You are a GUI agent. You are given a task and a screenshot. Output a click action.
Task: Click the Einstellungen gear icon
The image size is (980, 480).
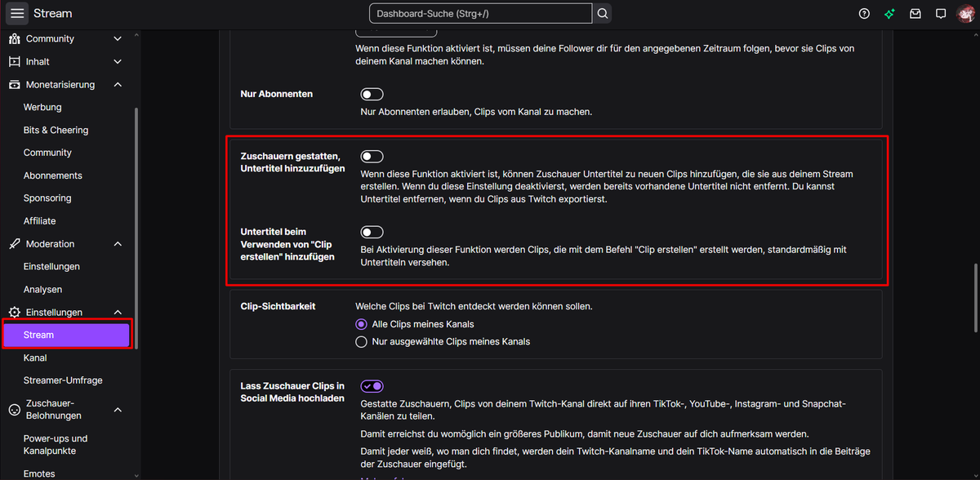(x=14, y=313)
